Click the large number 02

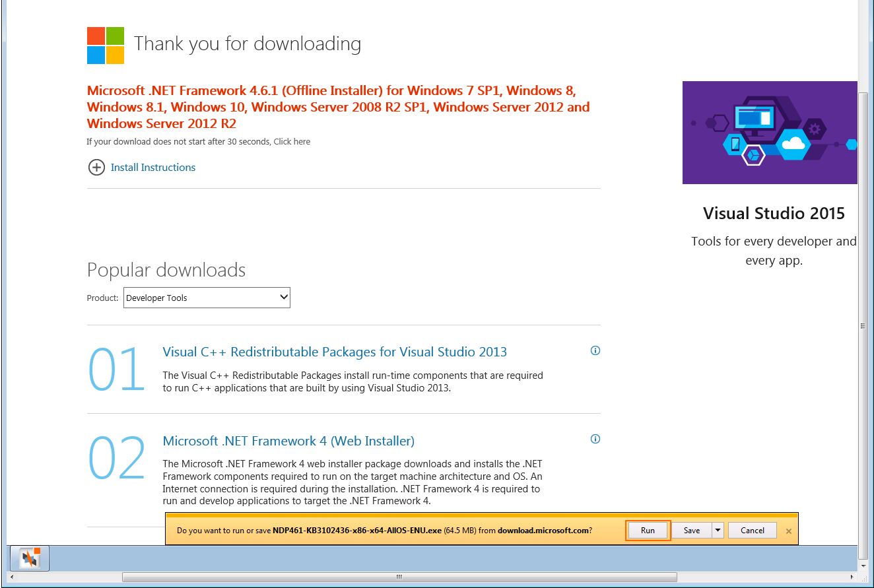click(117, 457)
